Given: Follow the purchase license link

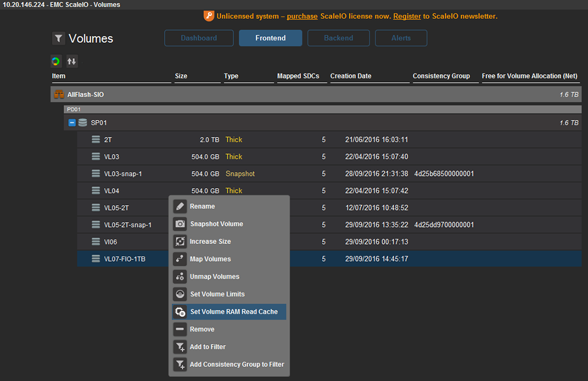Looking at the screenshot, I should [302, 16].
